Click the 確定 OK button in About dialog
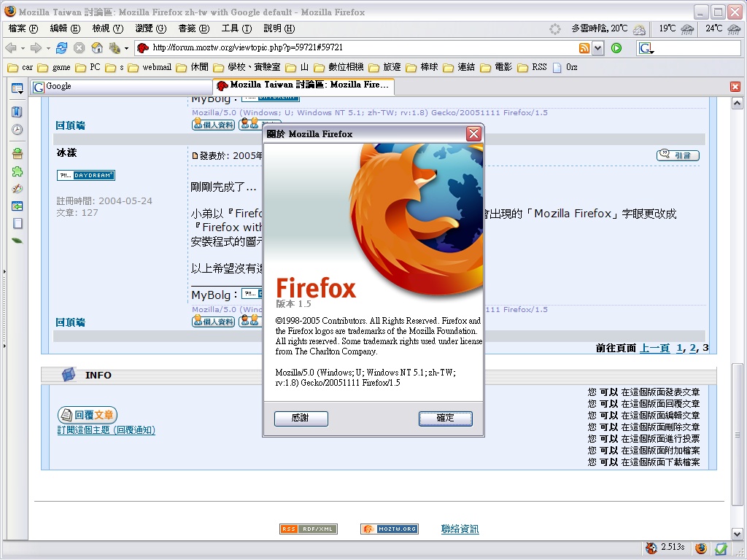The image size is (747, 560). (446, 419)
